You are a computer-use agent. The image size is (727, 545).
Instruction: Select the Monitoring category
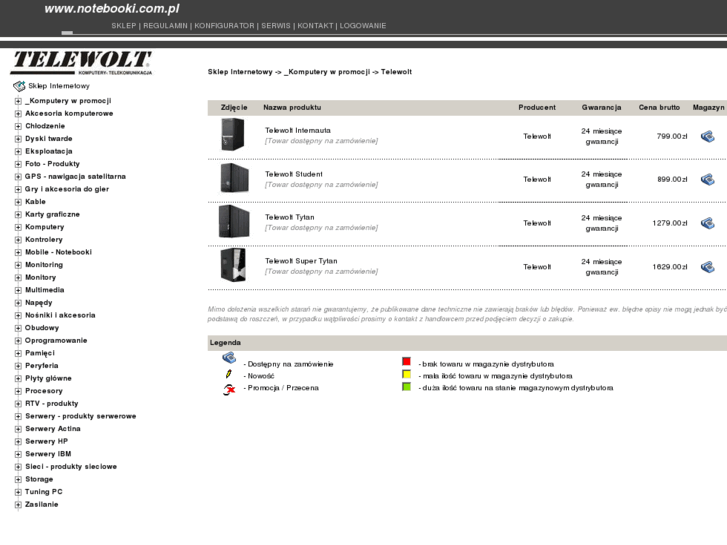pos(44,265)
